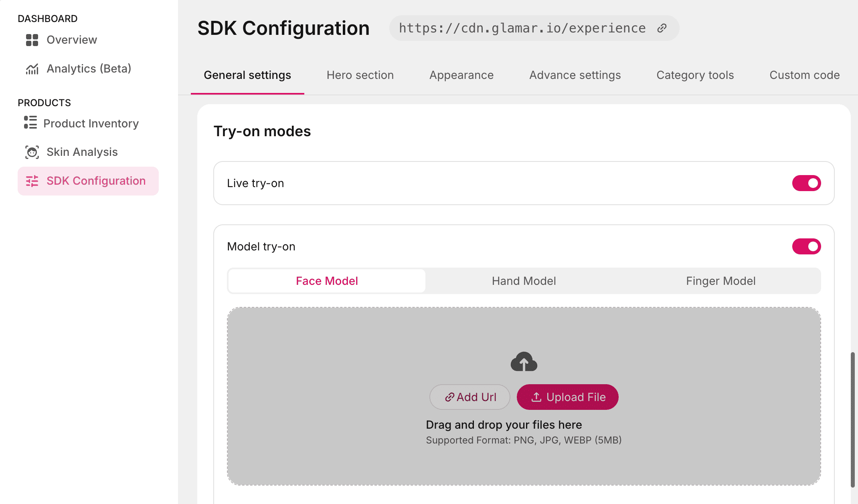
Task: Disable the Live try-on toggle
Action: coord(806,183)
